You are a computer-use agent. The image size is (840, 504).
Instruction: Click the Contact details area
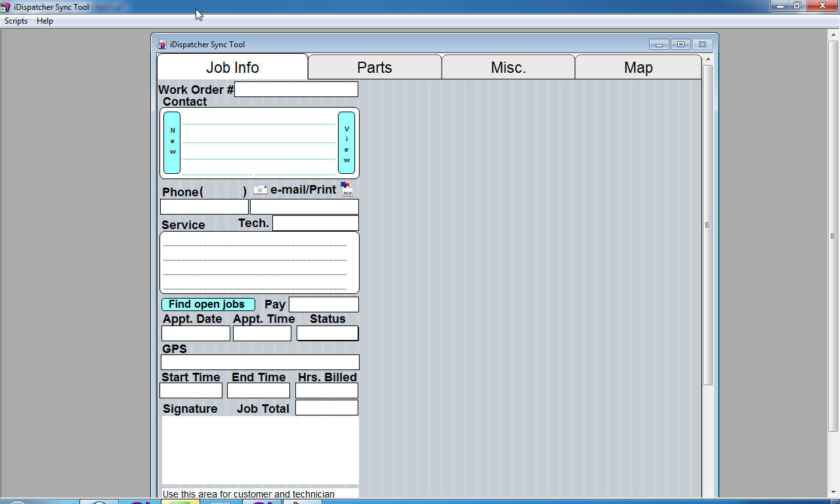pos(259,143)
